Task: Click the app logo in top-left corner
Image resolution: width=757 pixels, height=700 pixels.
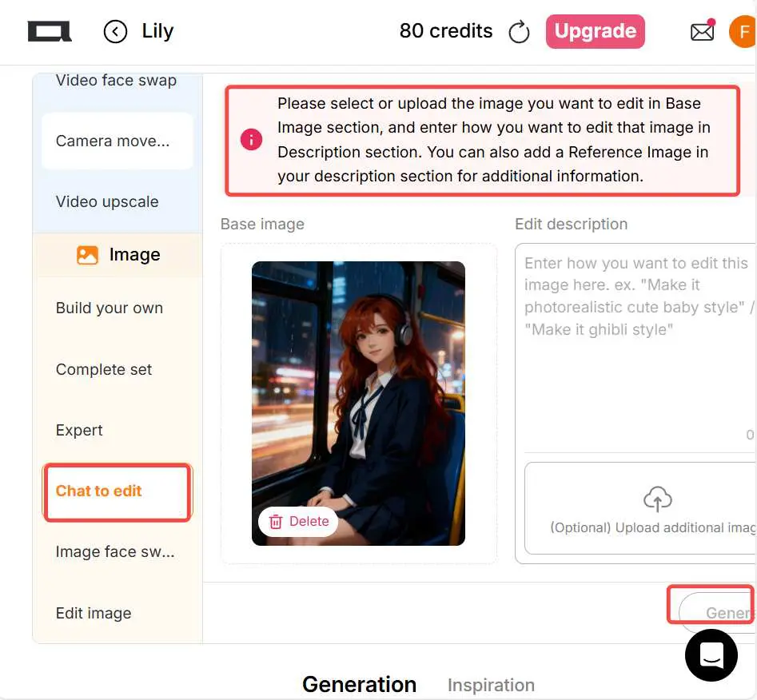Action: 50,31
